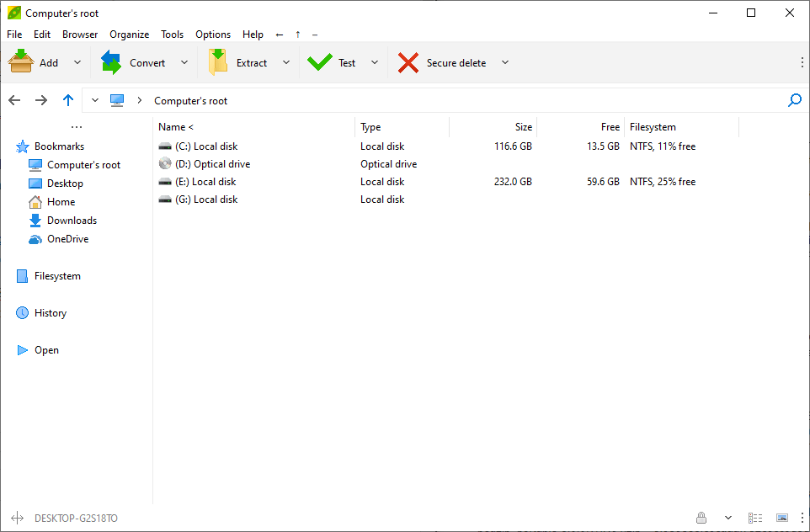Sort by the Size column header
810x532 pixels.
point(493,127)
